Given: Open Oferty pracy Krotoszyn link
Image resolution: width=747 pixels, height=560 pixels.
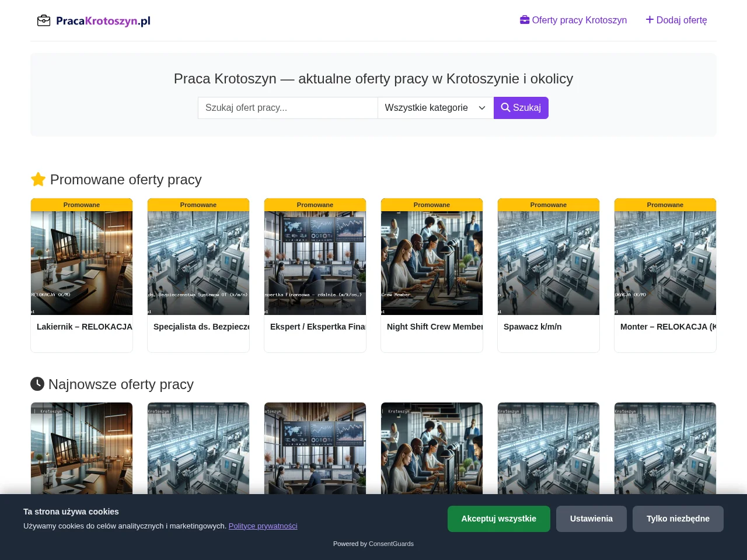Looking at the screenshot, I should tap(573, 20).
